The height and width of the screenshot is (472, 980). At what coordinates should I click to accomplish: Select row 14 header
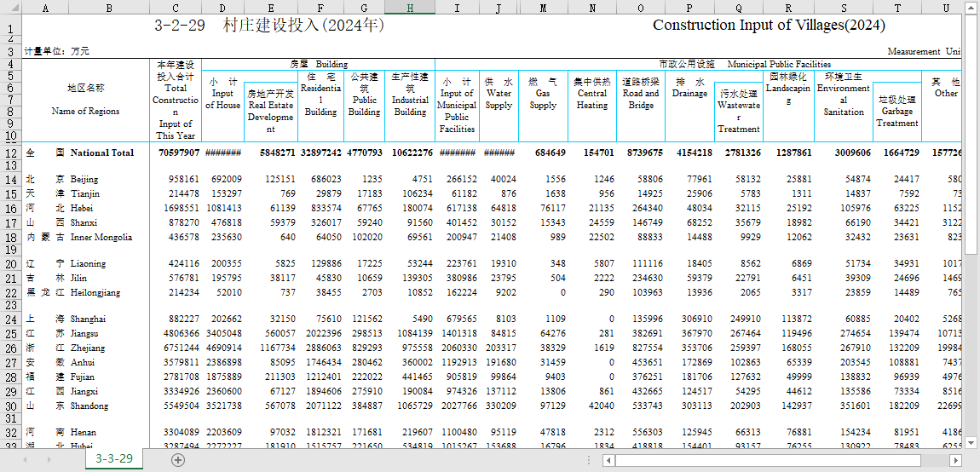(x=10, y=180)
